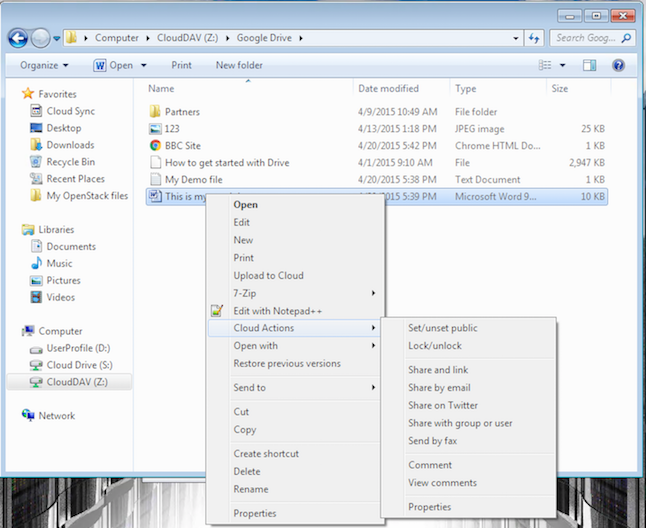This screenshot has height=528, width=646.
Task: Click the New folder toolbar button
Action: tap(239, 66)
